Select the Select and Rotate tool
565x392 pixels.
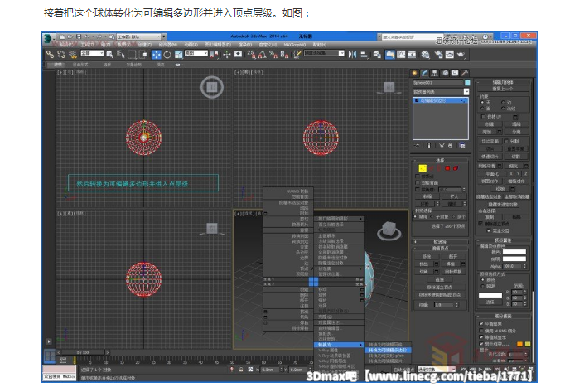pos(167,55)
